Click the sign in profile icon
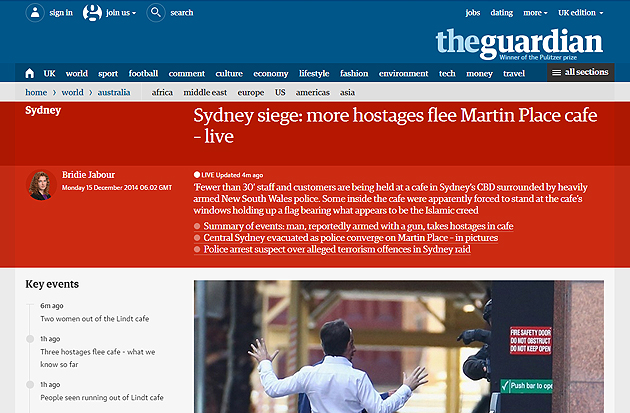630x413 pixels. (35, 12)
